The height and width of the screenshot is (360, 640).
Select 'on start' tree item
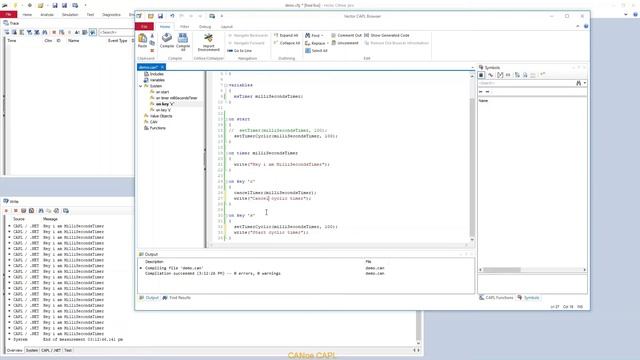(160, 92)
